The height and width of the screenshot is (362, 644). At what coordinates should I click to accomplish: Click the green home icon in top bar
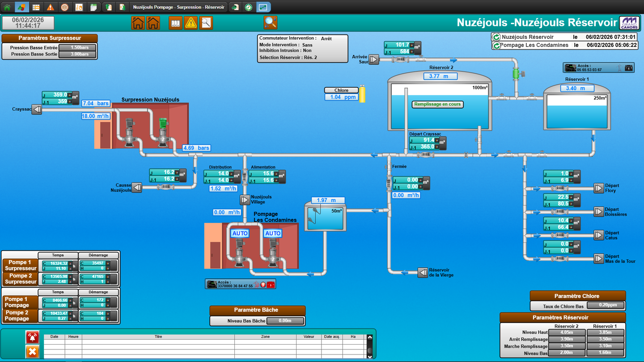coord(7,7)
